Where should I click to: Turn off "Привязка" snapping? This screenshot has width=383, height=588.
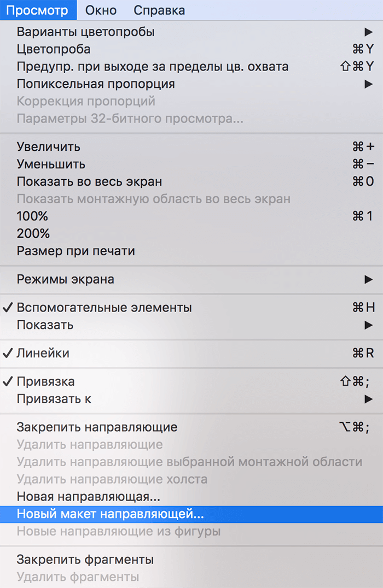[47, 381]
